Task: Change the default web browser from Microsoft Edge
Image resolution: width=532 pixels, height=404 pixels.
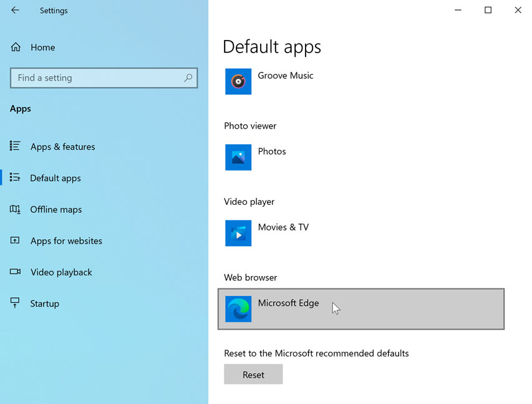Action: [360, 309]
